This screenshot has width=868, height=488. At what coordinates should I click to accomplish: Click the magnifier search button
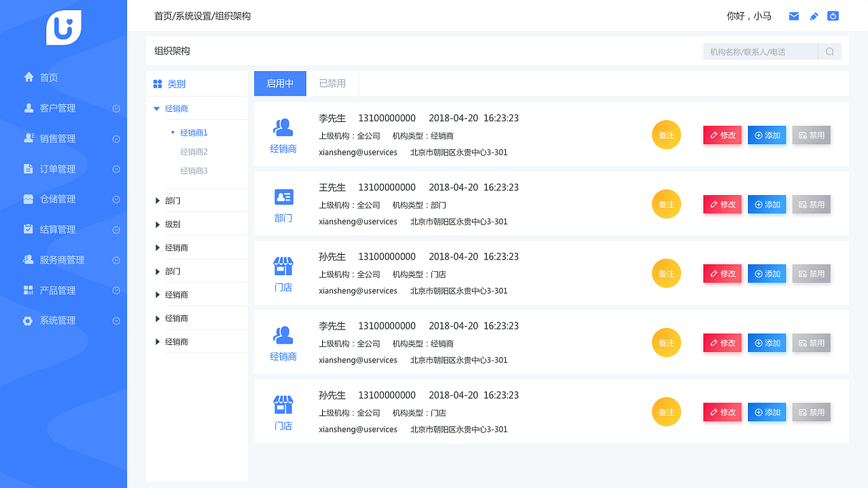click(x=830, y=52)
